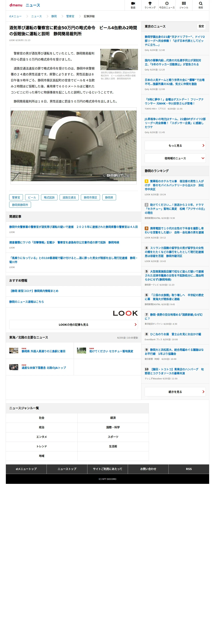Select the ビール tag
The height and width of the screenshot is (644, 215).
[32, 197]
